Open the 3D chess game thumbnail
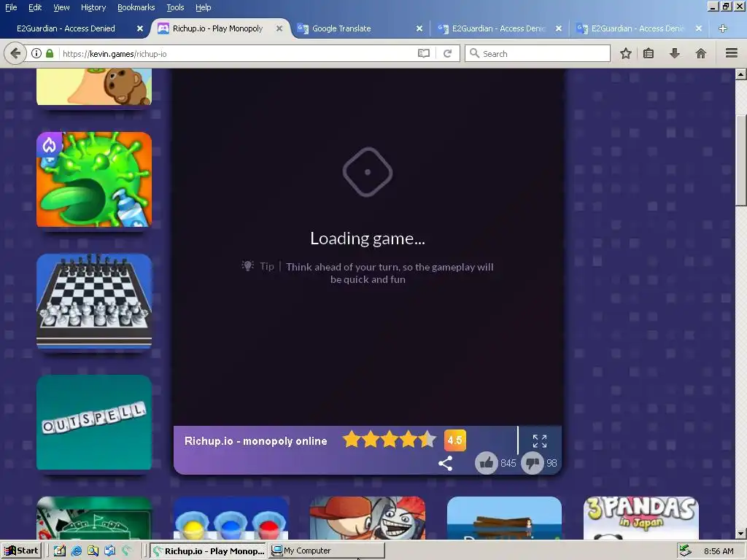Viewport: 747px width, 560px height. coord(94,301)
